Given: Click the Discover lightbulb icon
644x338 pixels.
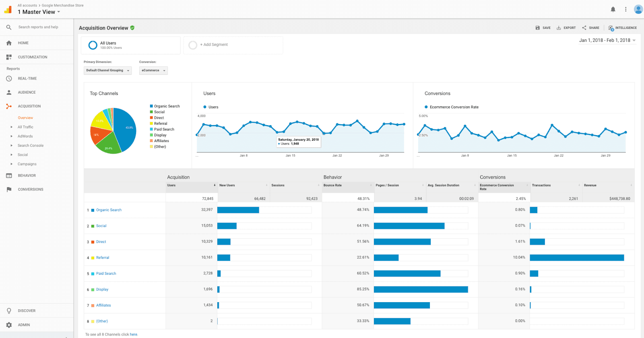Looking at the screenshot, I should point(9,311).
